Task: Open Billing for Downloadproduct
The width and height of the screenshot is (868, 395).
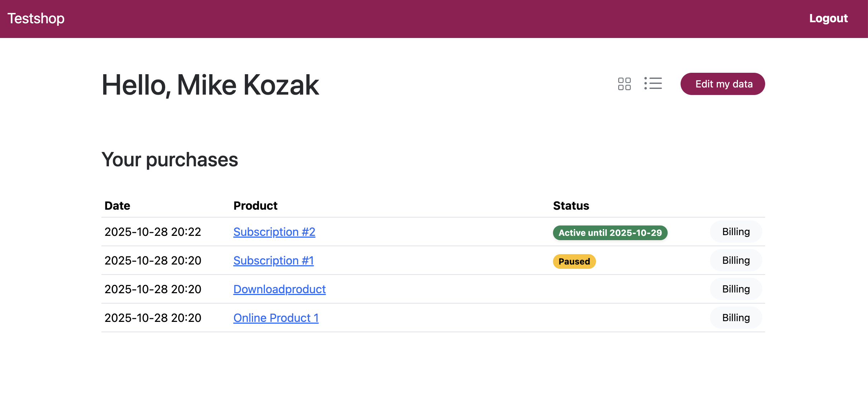Action: 736,289
